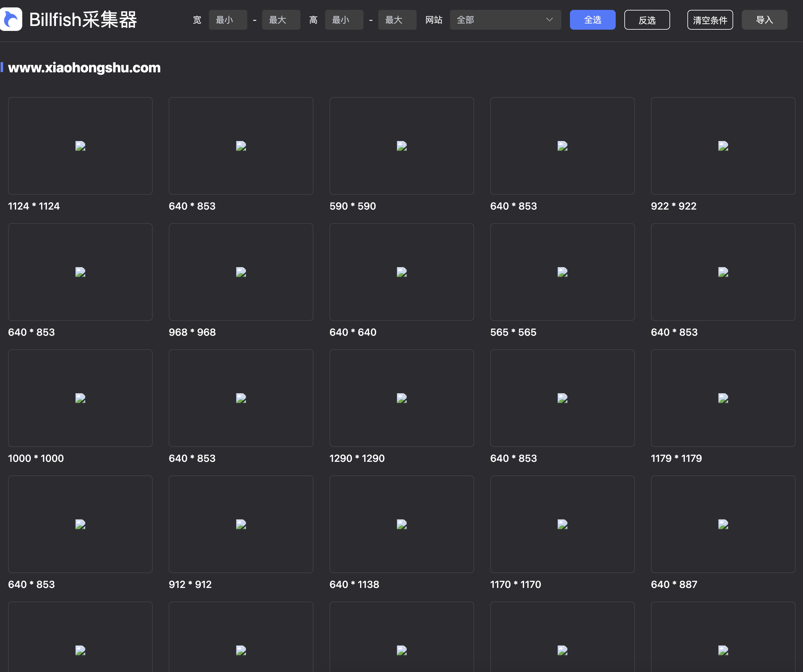Click the 1290 * 1290 size label
The width and height of the screenshot is (803, 672).
[x=357, y=459]
